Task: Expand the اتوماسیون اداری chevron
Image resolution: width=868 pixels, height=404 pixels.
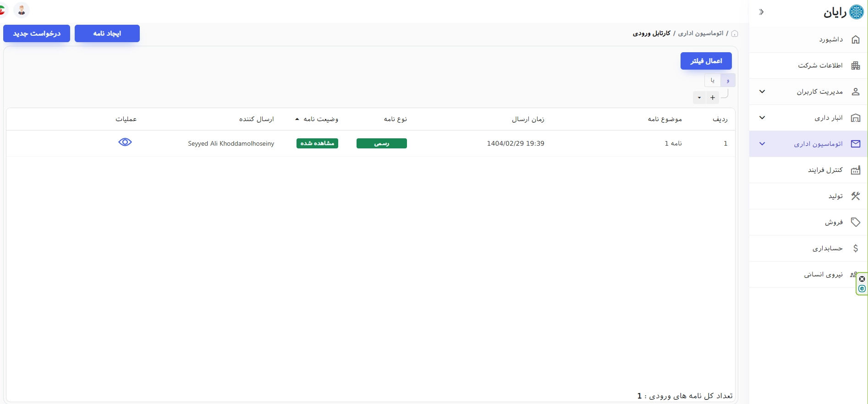Action: [x=762, y=144]
